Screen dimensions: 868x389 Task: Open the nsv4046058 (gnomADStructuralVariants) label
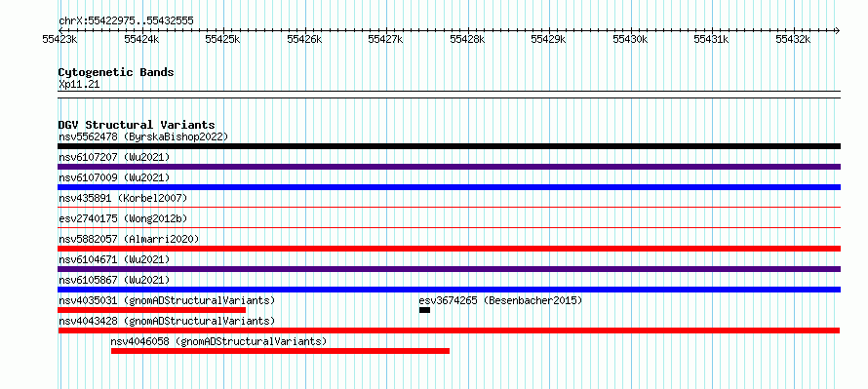pyautogui.click(x=218, y=341)
